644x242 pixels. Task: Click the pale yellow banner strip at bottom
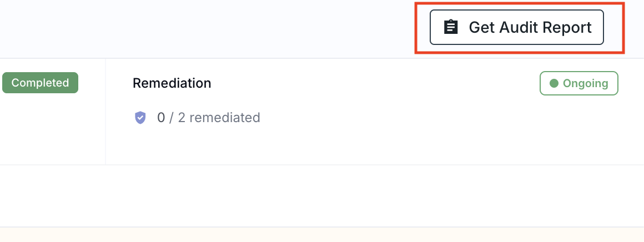(x=322, y=235)
